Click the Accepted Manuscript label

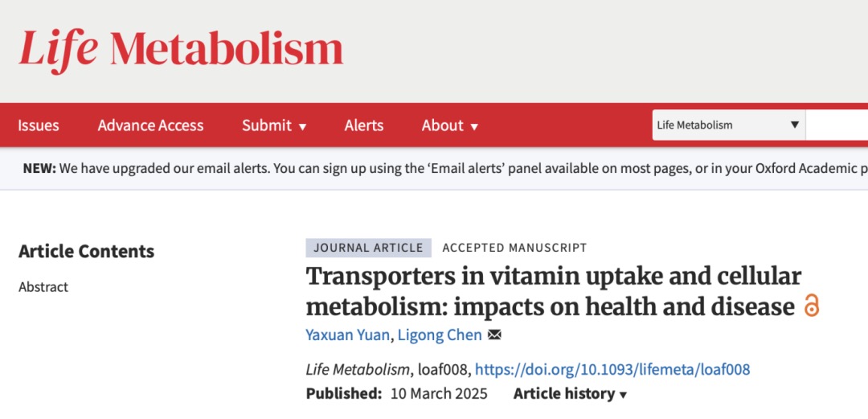[514, 248]
